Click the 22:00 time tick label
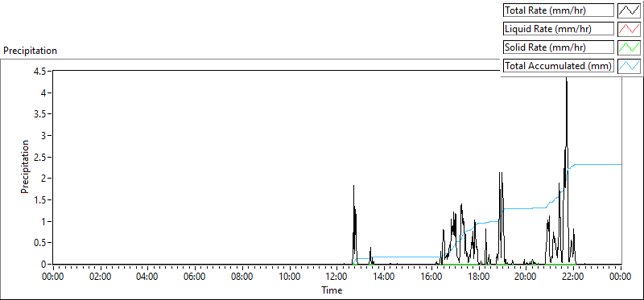The height and width of the screenshot is (300, 644). (x=574, y=277)
